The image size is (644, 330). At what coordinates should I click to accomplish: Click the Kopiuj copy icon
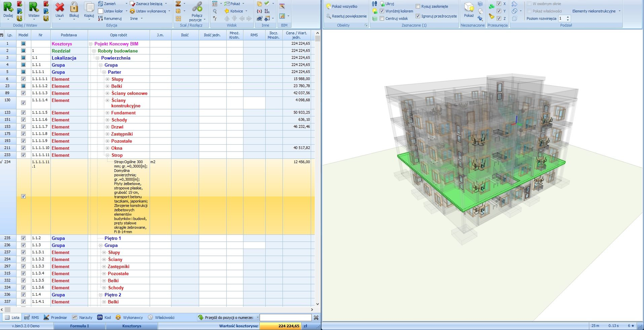tap(89, 7)
